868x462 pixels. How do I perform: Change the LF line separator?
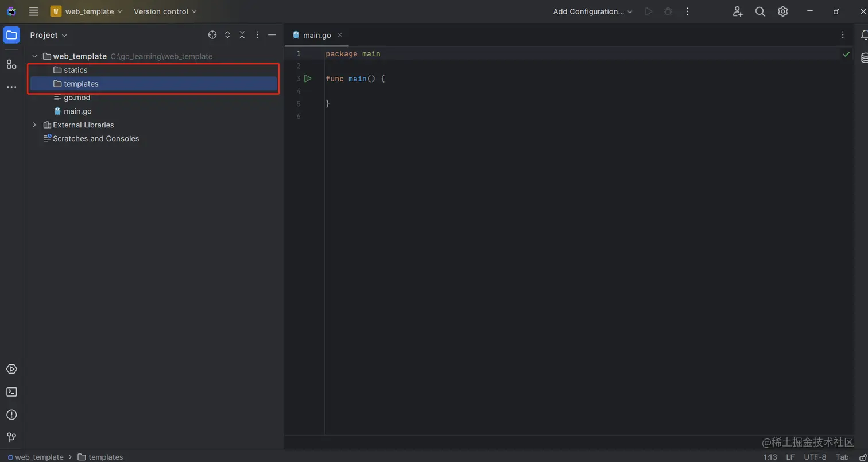[x=790, y=457]
